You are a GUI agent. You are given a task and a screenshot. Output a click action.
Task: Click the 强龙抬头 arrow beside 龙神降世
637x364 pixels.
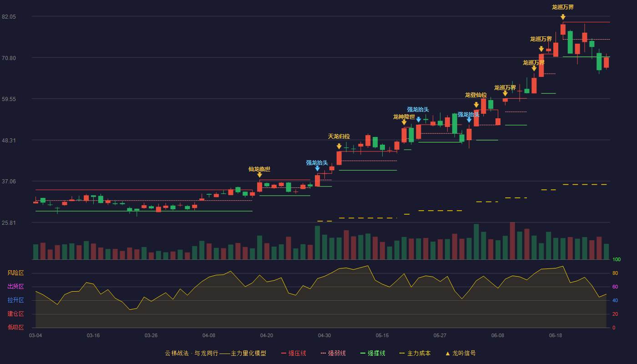coord(419,120)
